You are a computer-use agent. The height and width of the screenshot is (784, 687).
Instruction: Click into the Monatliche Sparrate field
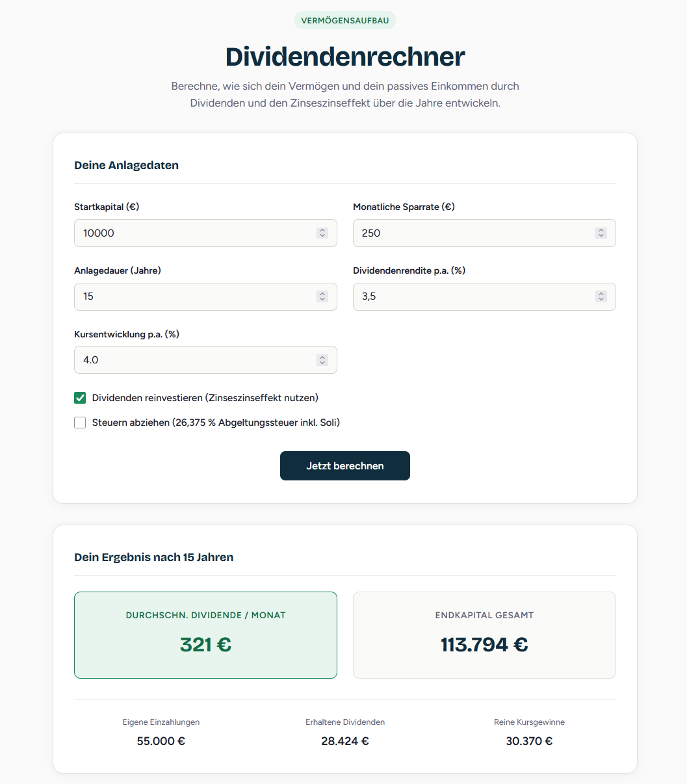(x=474, y=233)
